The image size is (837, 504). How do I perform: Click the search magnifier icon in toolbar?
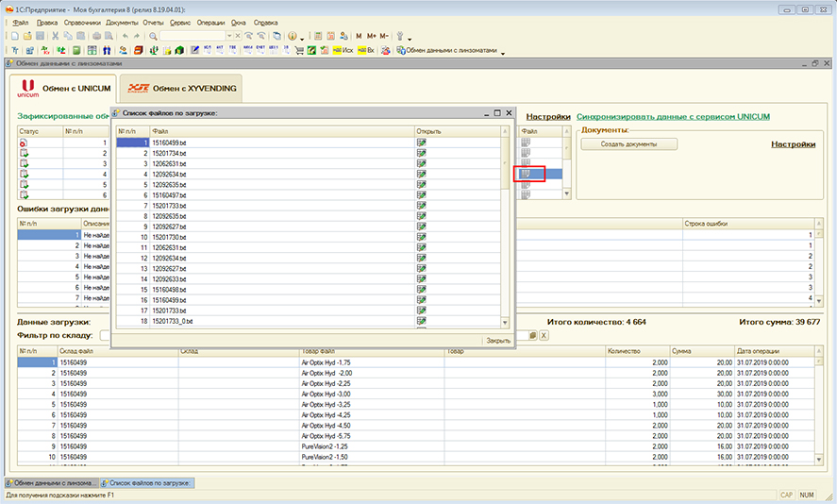153,36
